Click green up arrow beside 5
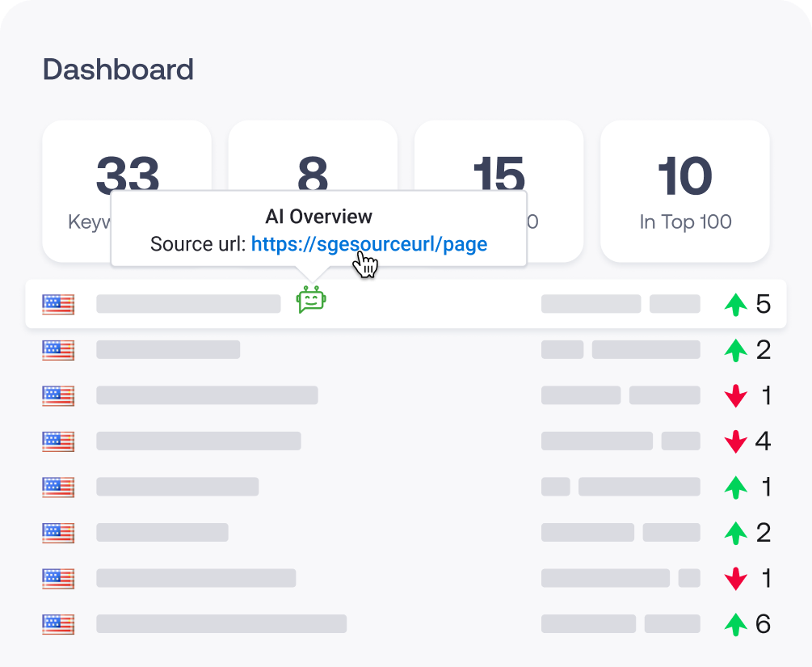This screenshot has width=812, height=667. [735, 305]
